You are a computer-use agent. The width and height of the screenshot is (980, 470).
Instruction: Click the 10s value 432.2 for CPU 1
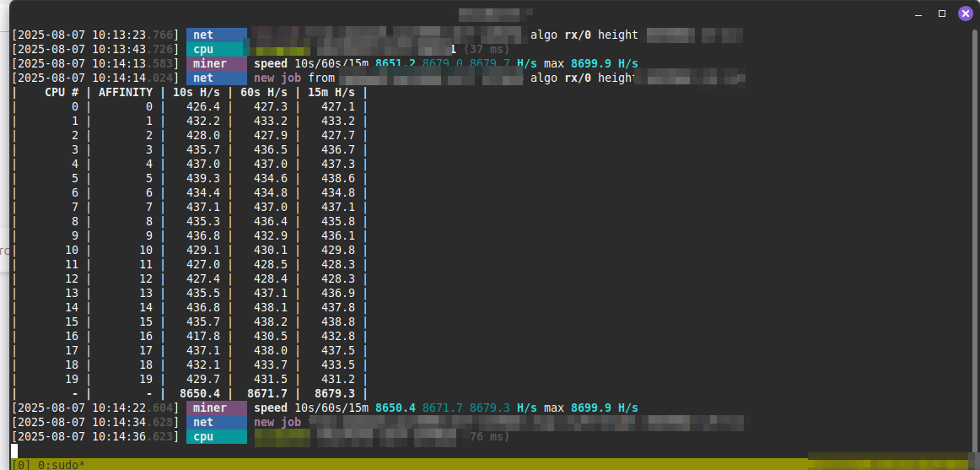click(203, 122)
